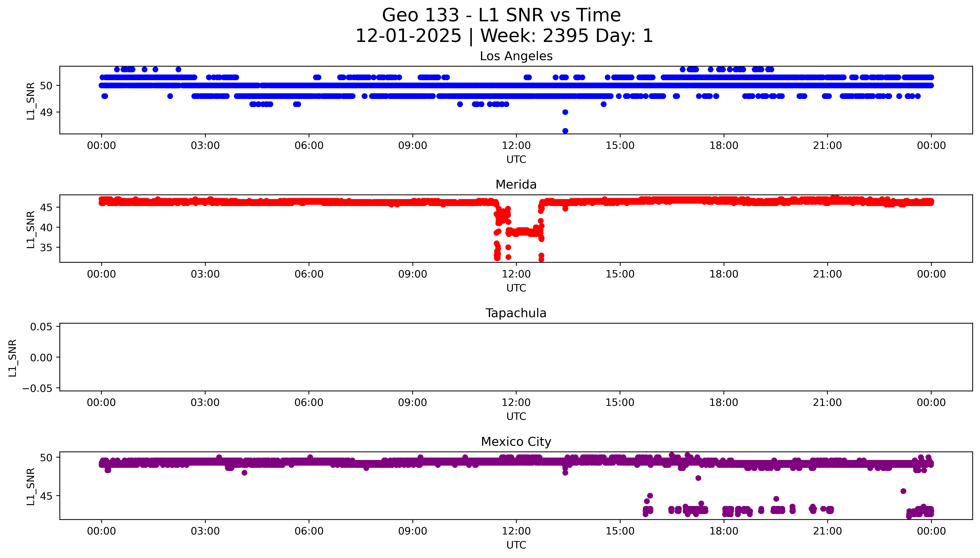Click the center of the empty Tapachula plot area
Image resolution: width=980 pixels, height=558 pixels.
tap(516, 357)
